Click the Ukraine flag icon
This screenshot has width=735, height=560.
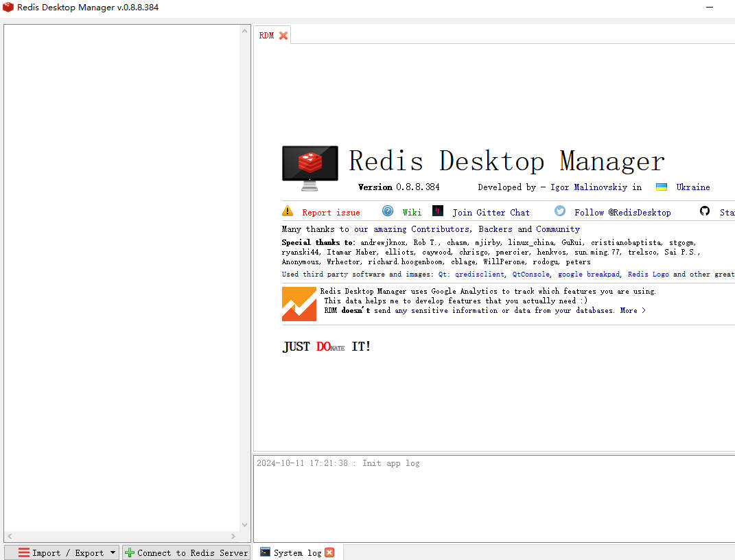point(662,187)
